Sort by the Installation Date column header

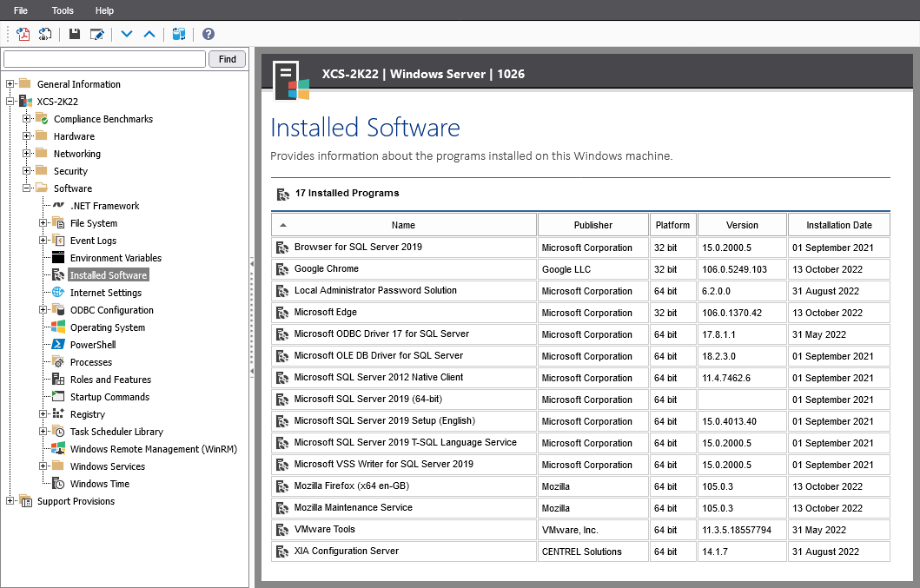839,225
